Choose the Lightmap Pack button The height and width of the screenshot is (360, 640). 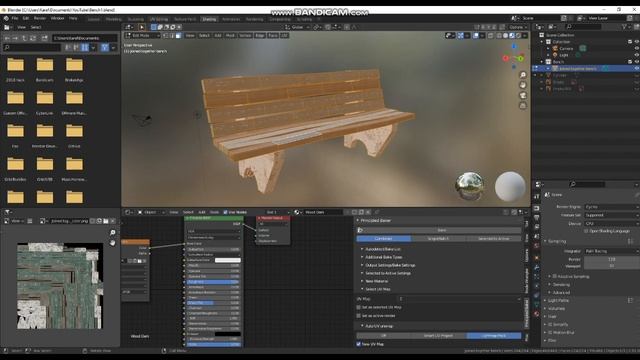[x=494, y=336]
